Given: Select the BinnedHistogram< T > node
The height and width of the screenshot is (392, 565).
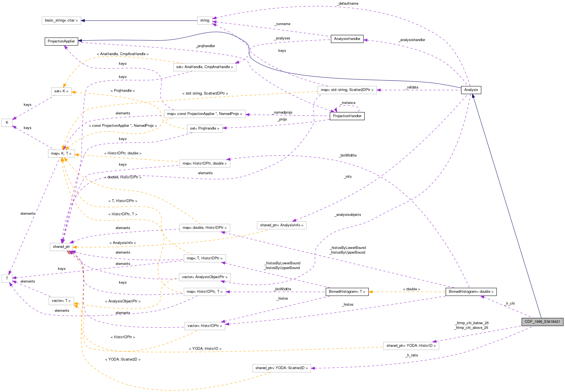Looking at the screenshot, I should tap(347, 292).
